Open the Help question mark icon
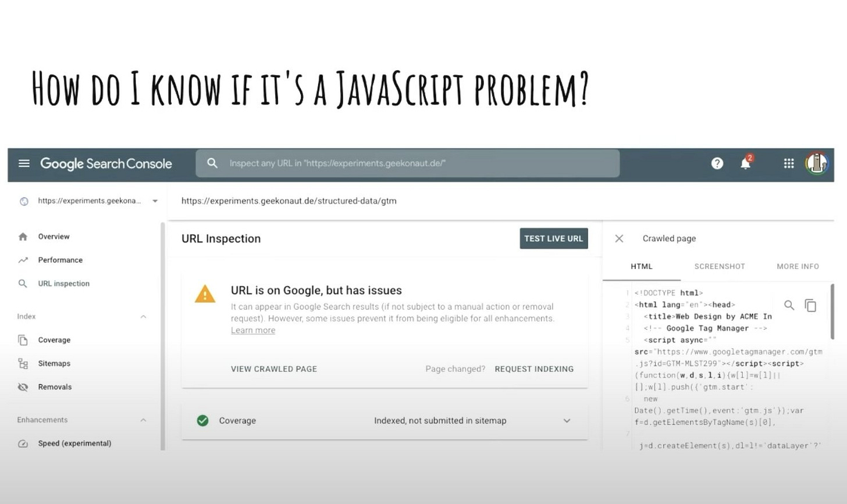The width and height of the screenshot is (847, 504). tap(717, 163)
